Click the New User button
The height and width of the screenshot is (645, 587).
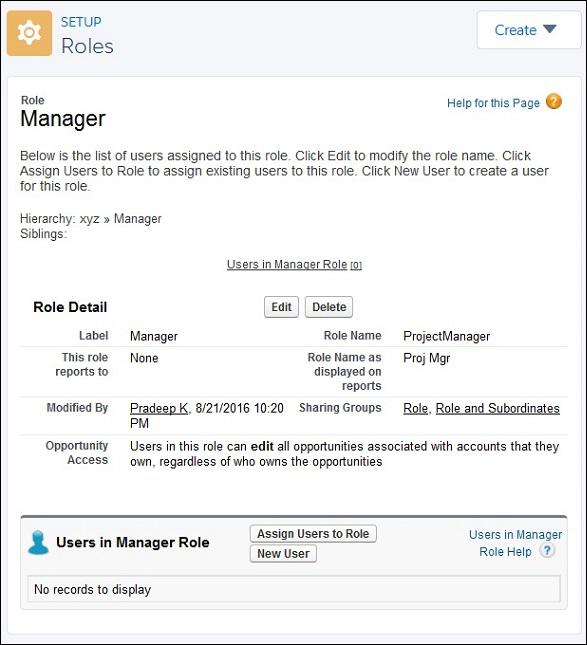click(283, 554)
